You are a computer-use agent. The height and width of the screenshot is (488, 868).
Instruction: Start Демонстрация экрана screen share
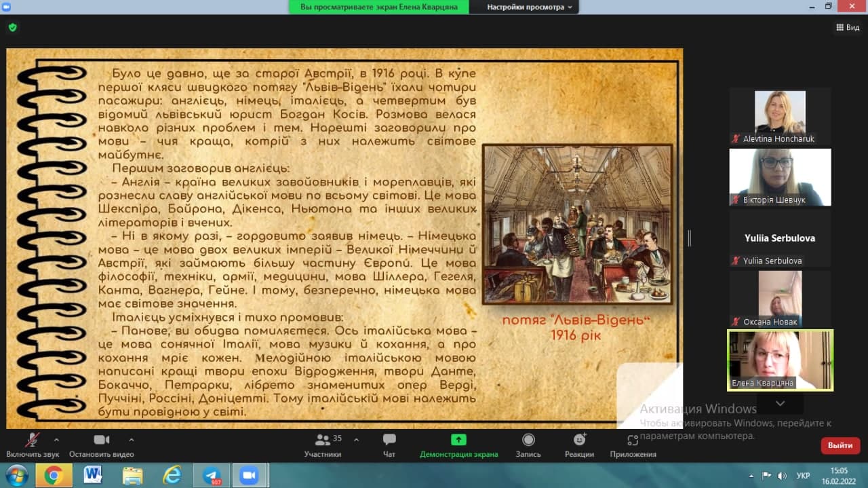pos(459,445)
